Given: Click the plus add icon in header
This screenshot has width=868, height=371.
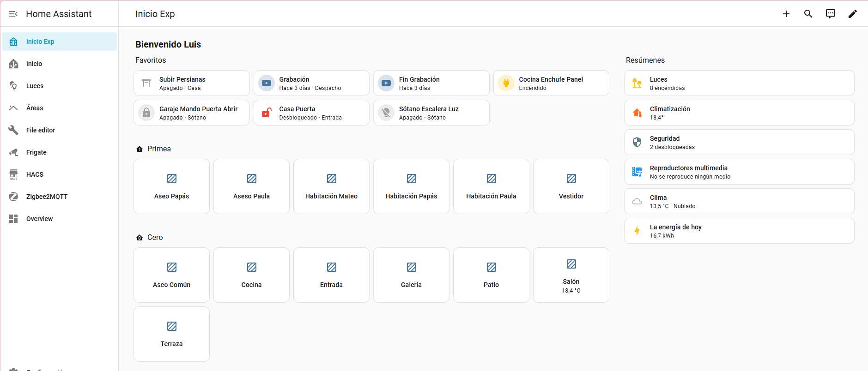Looking at the screenshot, I should 786,14.
